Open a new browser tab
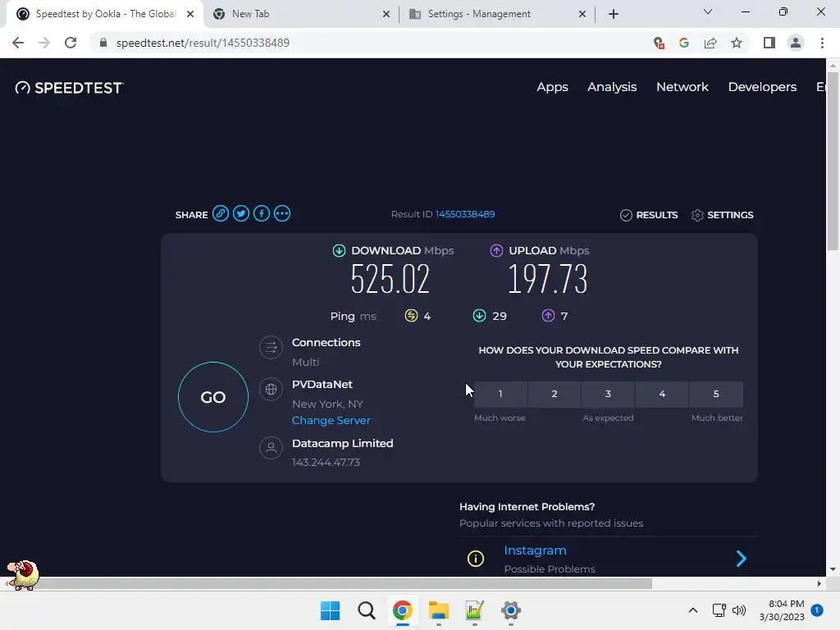The image size is (840, 630). 614,14
